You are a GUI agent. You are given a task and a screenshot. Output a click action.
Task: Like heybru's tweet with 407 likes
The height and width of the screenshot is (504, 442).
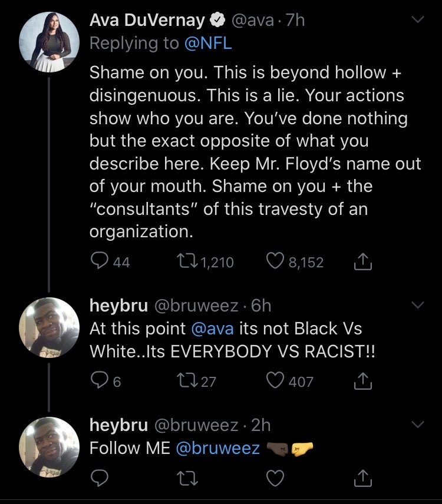click(276, 381)
